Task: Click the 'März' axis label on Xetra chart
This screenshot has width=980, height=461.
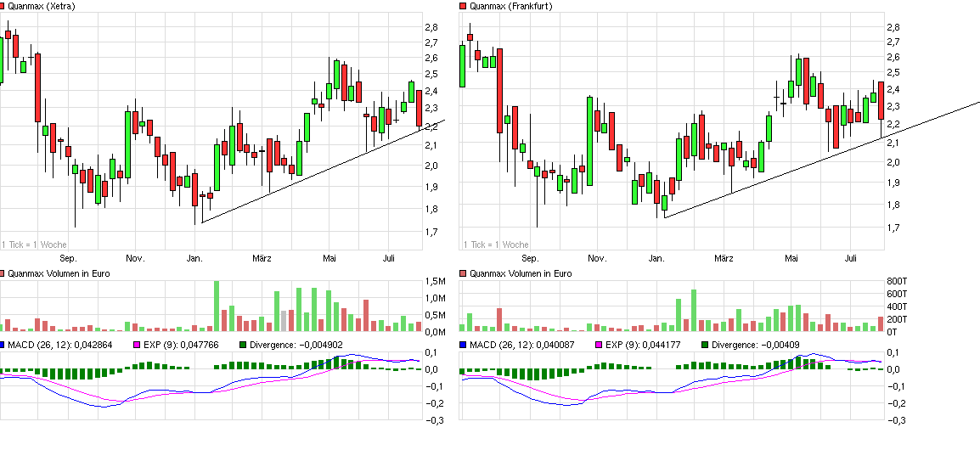Action: point(262,258)
